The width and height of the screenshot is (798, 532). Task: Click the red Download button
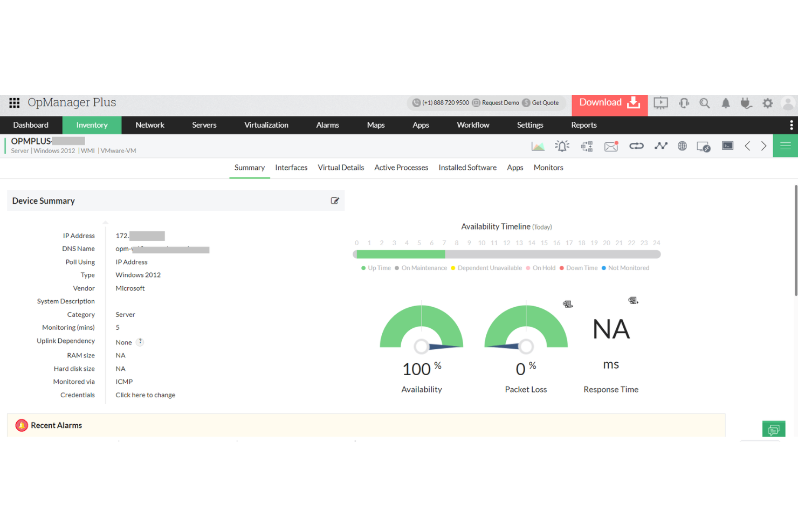[609, 102]
